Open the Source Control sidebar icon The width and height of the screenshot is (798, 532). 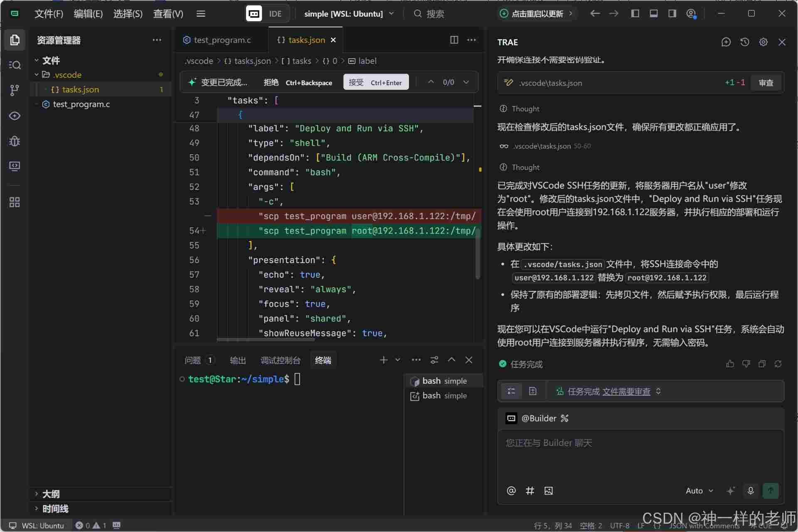pyautogui.click(x=15, y=90)
